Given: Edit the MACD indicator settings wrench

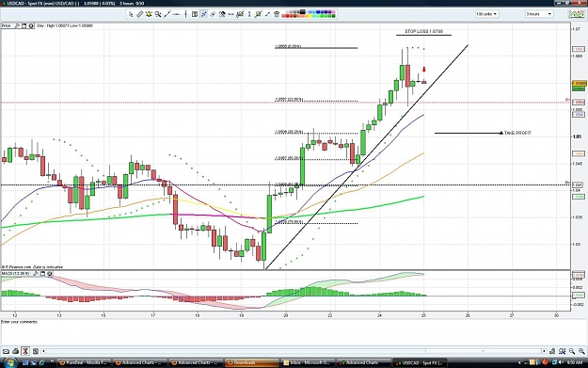Looking at the screenshot, I should (x=35, y=274).
